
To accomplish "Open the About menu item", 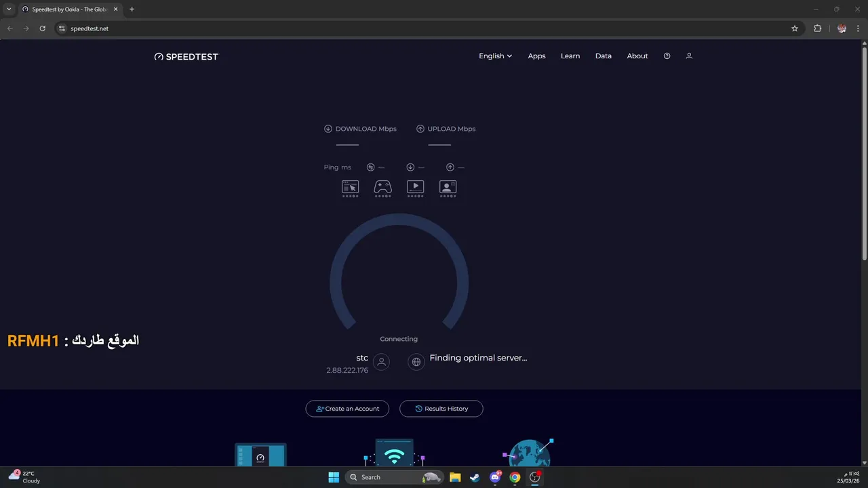I will pyautogui.click(x=637, y=56).
